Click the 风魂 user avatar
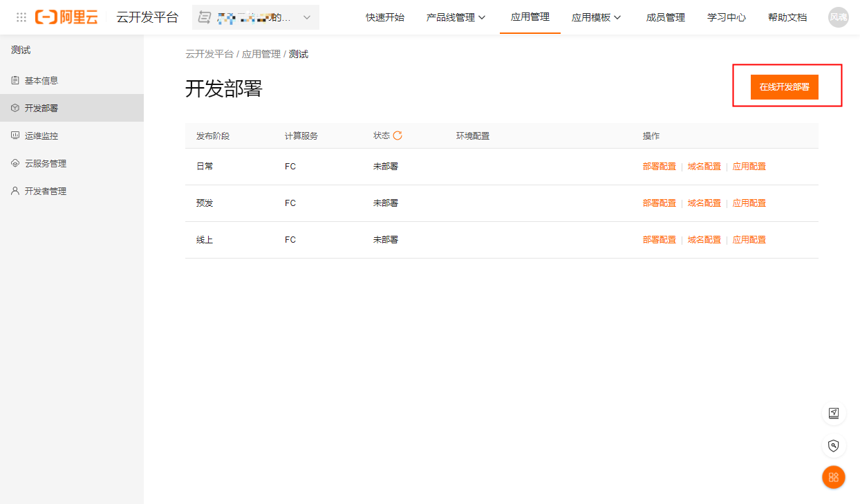The height and width of the screenshot is (504, 860). coord(838,17)
